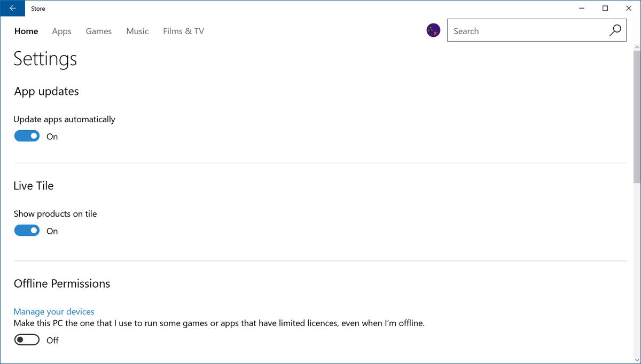Open Manage your devices link
This screenshot has height=364, width=641.
(x=53, y=311)
